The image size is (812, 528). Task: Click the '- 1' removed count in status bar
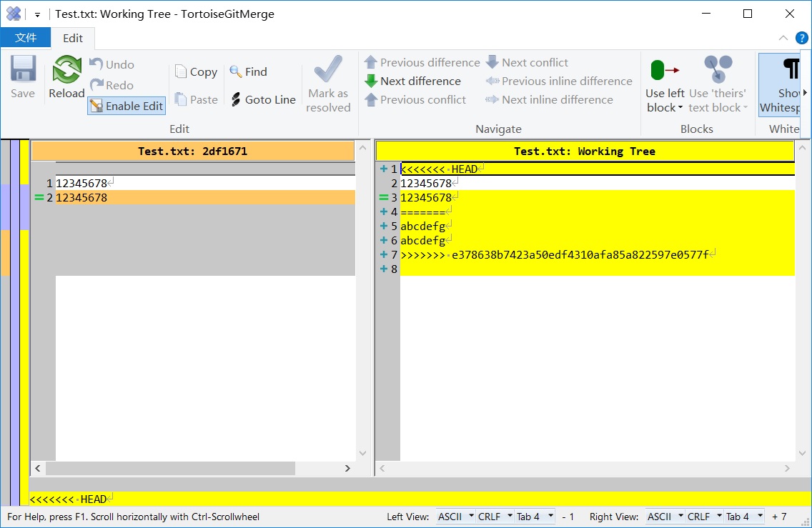coord(568,517)
